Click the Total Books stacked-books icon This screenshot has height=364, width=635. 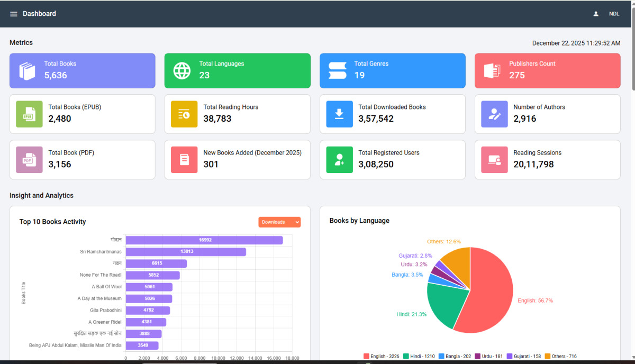[x=27, y=70]
